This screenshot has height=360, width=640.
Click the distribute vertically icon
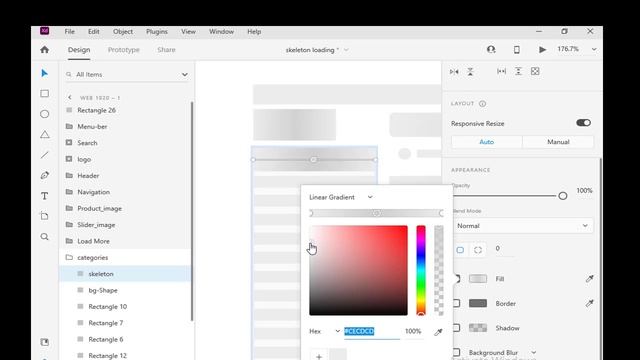(x=518, y=71)
